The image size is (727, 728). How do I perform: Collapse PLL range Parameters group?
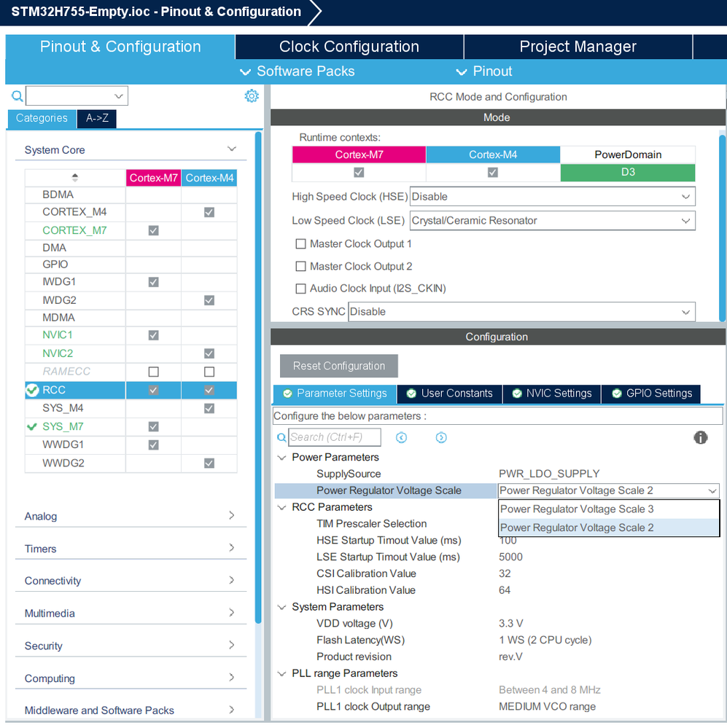click(x=281, y=673)
